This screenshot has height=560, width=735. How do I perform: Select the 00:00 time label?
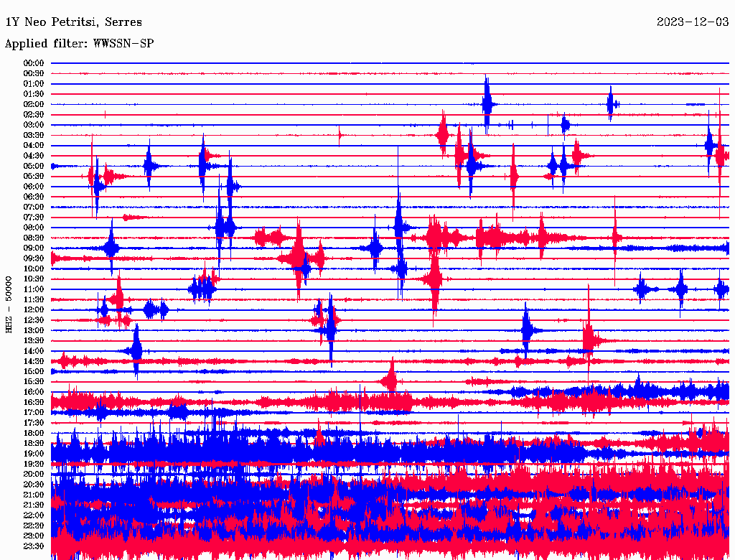[34, 63]
